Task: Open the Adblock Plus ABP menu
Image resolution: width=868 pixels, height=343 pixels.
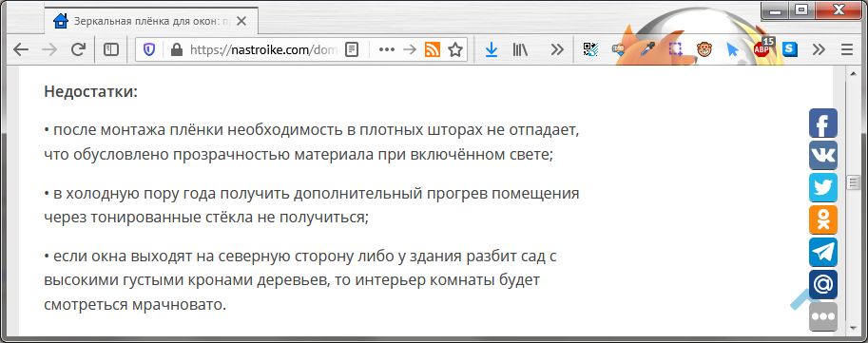Action: click(x=762, y=48)
